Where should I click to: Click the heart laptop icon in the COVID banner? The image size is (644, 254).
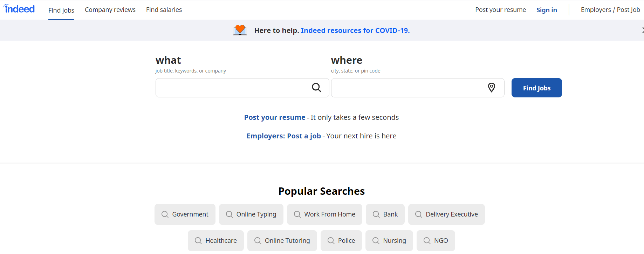(x=240, y=30)
